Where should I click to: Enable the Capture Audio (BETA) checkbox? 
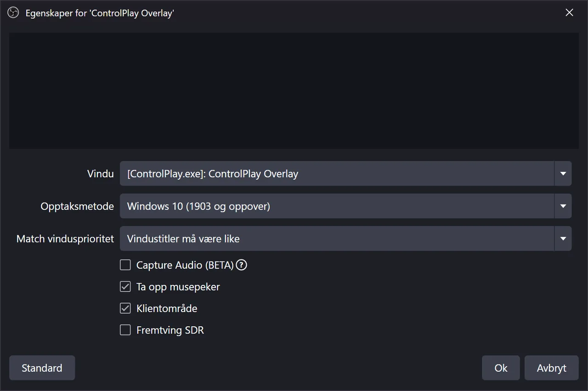tap(125, 265)
